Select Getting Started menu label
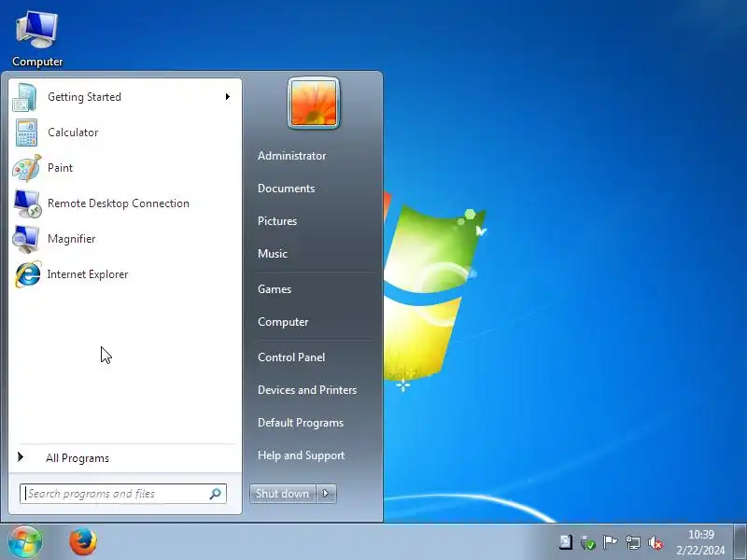 [x=84, y=97]
